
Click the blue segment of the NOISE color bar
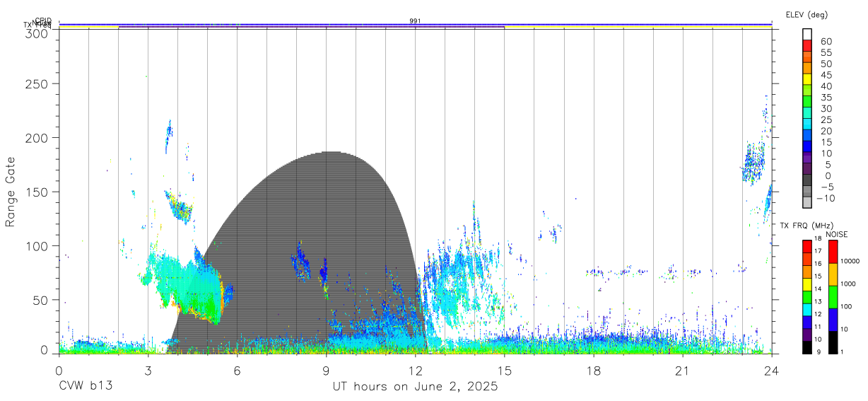pos(833,319)
